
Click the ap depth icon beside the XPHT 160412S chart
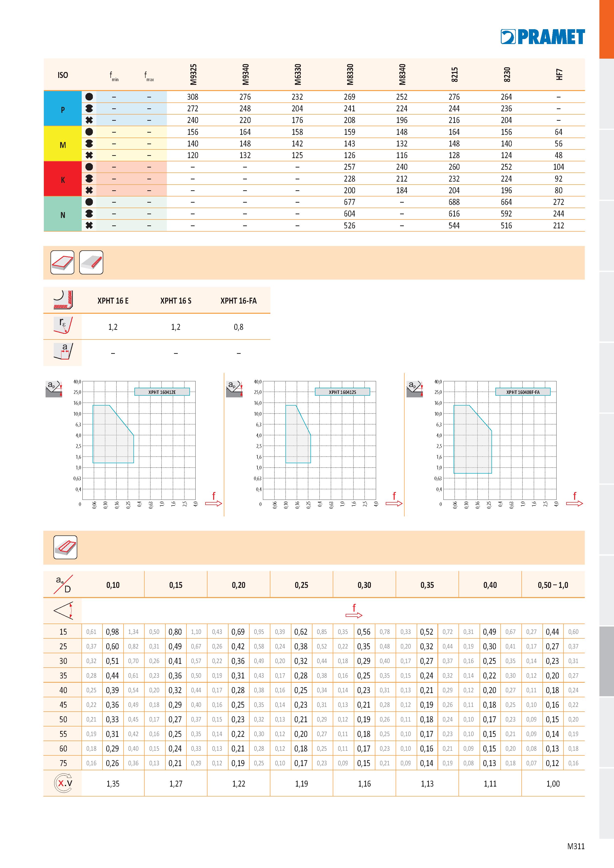click(234, 389)
